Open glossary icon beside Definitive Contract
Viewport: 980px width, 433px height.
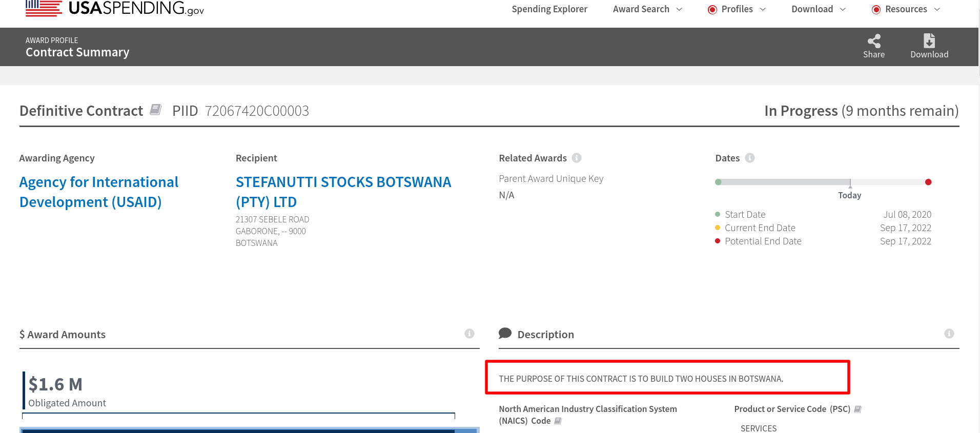point(156,110)
